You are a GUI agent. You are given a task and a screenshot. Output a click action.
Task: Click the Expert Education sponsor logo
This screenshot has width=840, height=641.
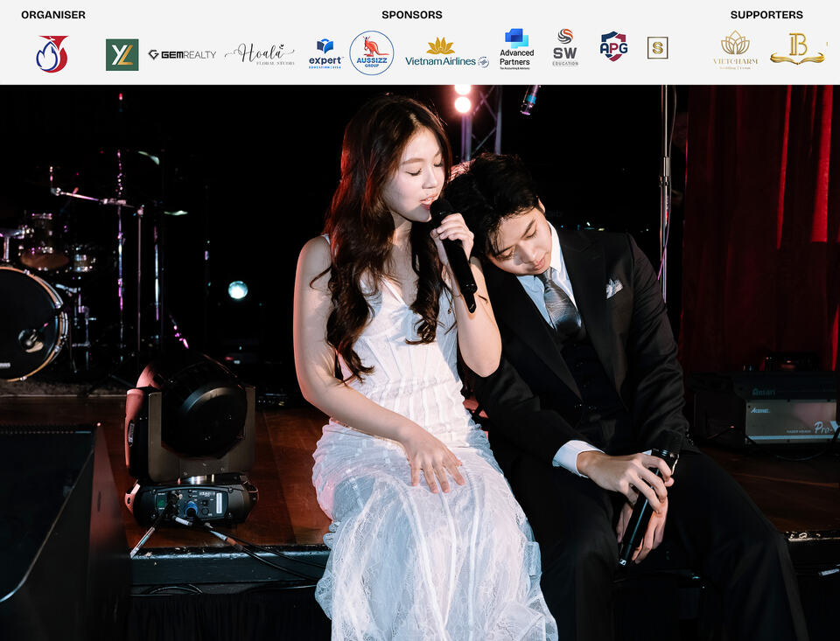pyautogui.click(x=325, y=53)
